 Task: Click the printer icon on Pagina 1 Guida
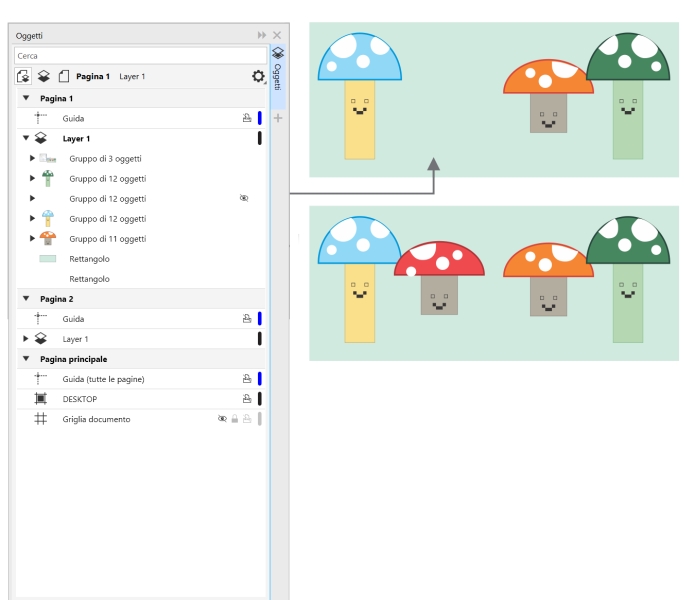pos(246,118)
